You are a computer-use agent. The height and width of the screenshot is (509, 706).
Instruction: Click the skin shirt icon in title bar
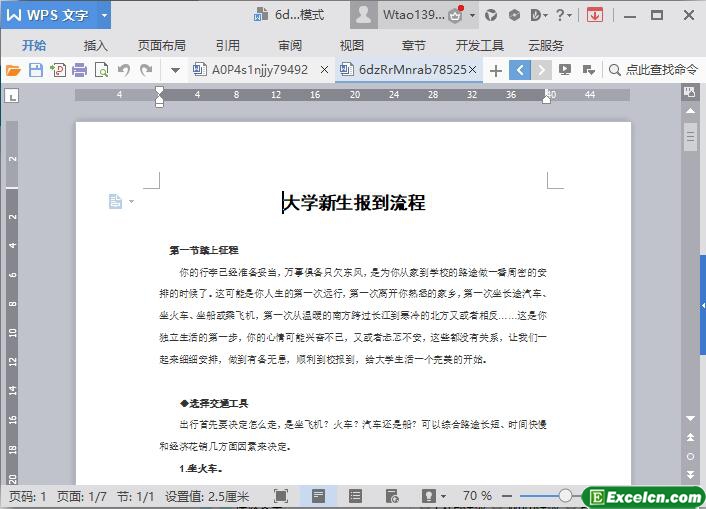click(491, 15)
